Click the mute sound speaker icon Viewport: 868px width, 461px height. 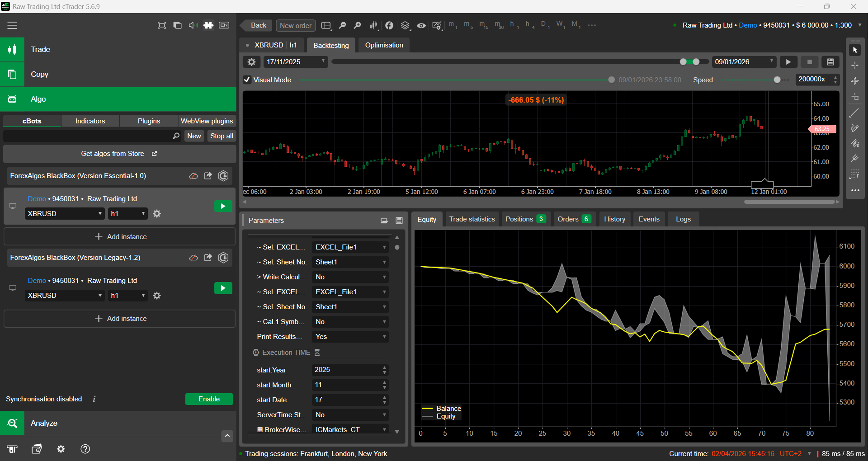(193, 25)
